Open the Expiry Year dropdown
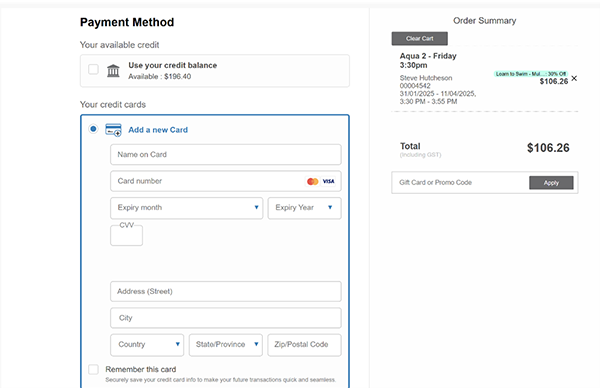The width and height of the screenshot is (600, 388). (304, 208)
